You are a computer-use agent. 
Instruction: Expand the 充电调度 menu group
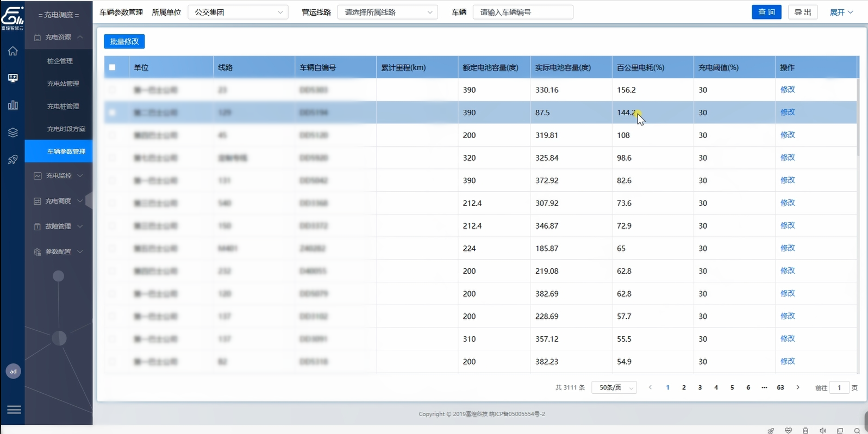(59, 201)
